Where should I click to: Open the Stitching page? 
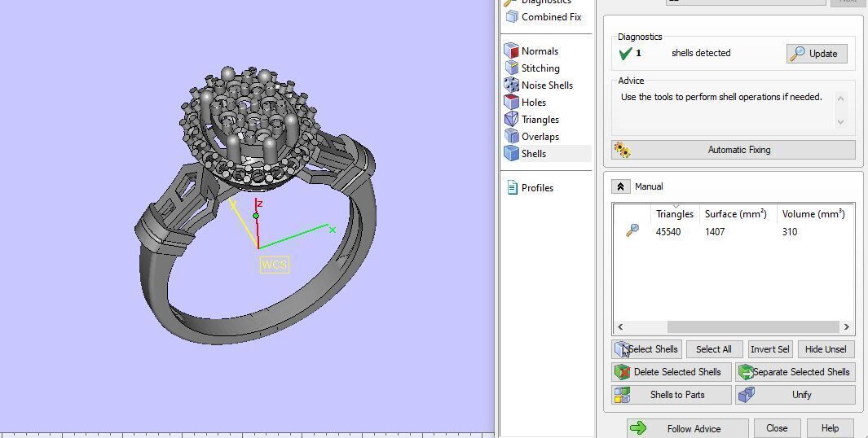540,68
